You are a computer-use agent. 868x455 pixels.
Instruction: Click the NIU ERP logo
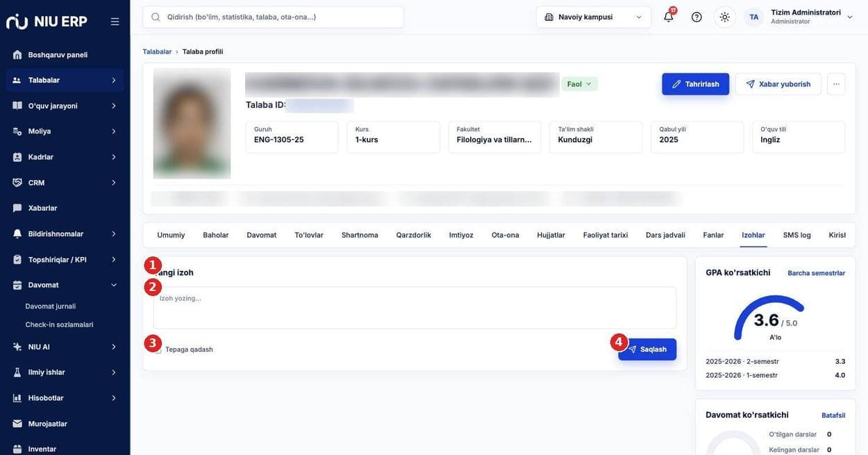pos(47,22)
